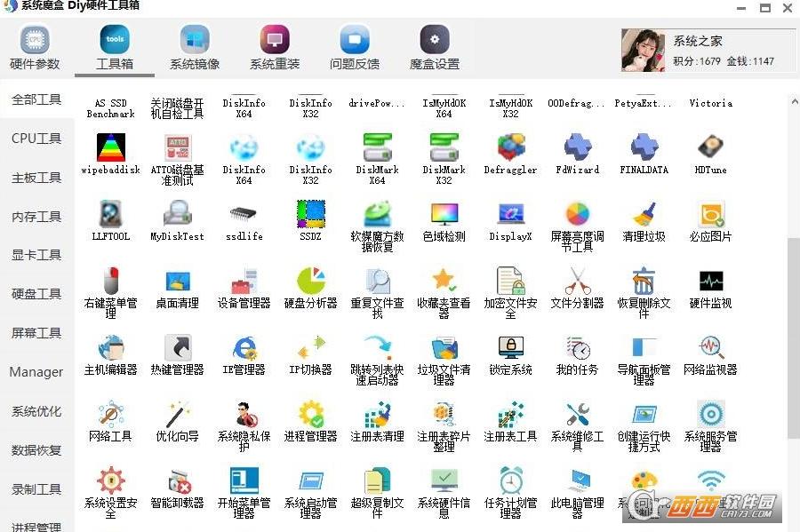This screenshot has height=532, width=800.
Task: Select CPU工具 sidebar category
Action: click(36, 139)
